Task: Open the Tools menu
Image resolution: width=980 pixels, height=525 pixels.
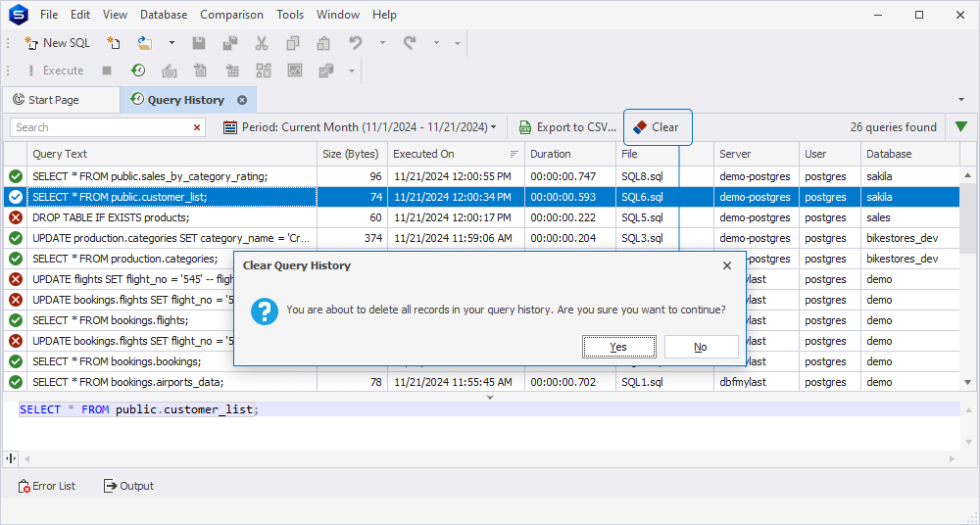Action: point(290,15)
